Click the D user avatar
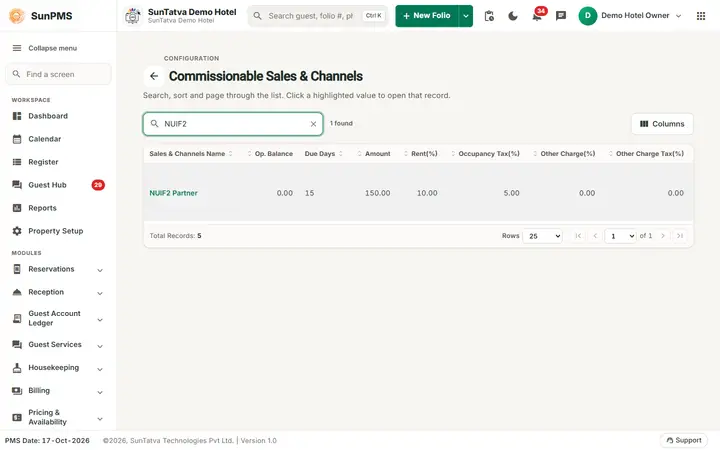The height and width of the screenshot is (450, 720). point(587,16)
